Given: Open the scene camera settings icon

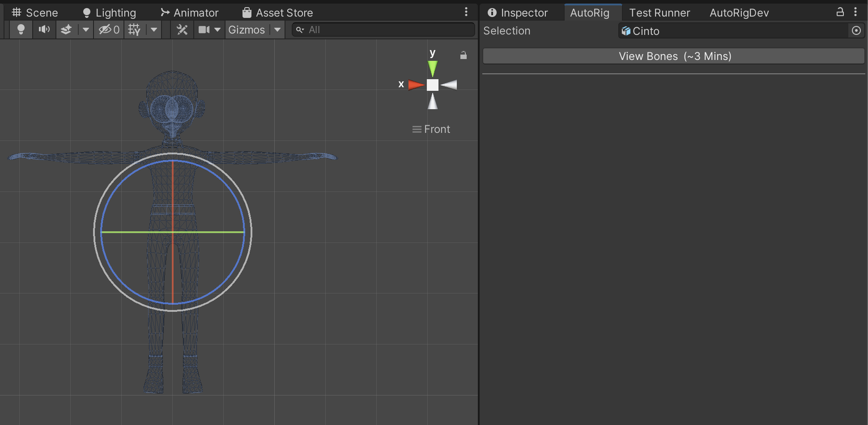Looking at the screenshot, I should pyautogui.click(x=204, y=30).
